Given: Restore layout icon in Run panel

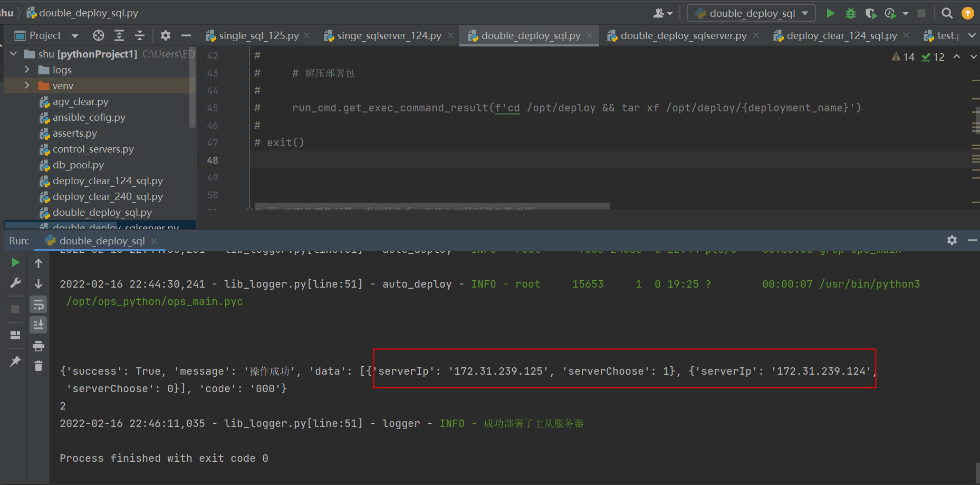Looking at the screenshot, I should pyautogui.click(x=15, y=335).
